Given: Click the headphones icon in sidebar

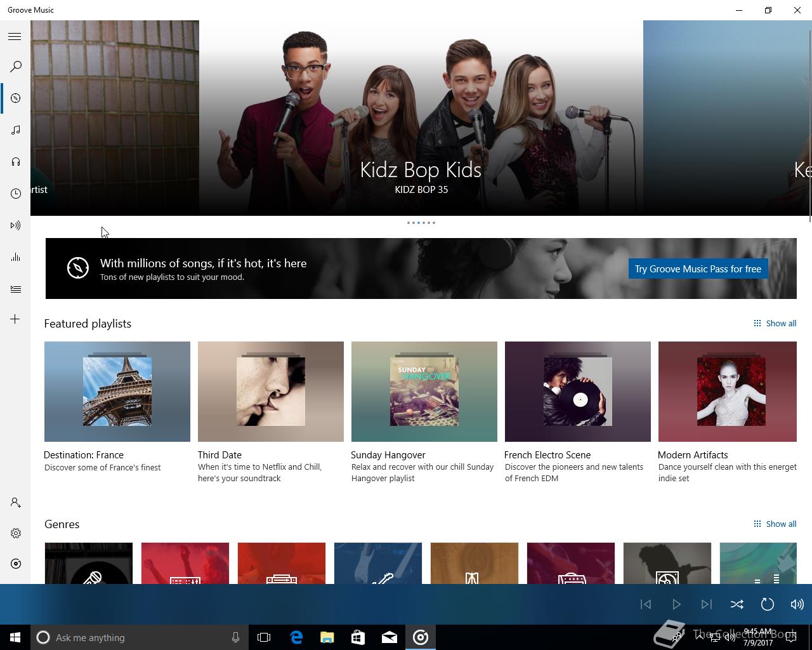Looking at the screenshot, I should point(15,162).
